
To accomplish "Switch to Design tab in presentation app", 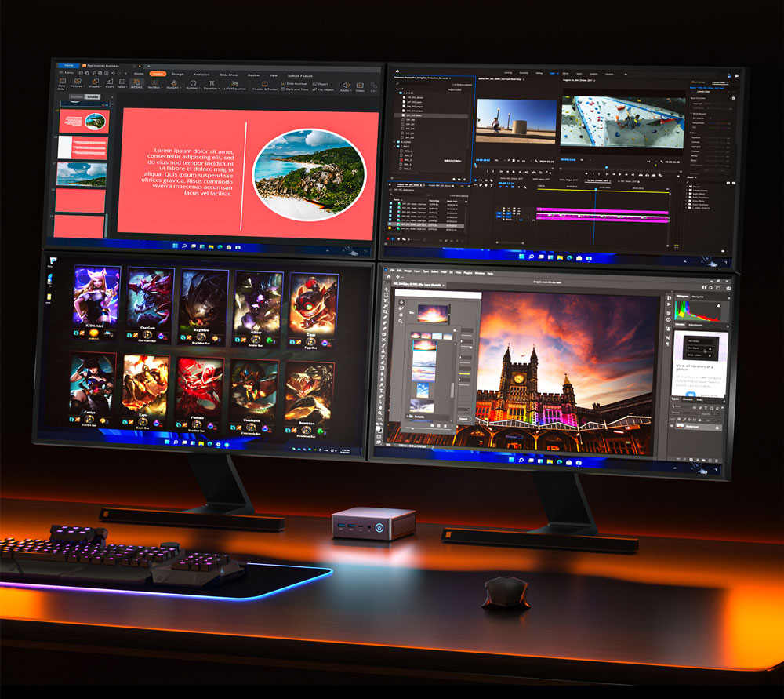I will click(178, 75).
